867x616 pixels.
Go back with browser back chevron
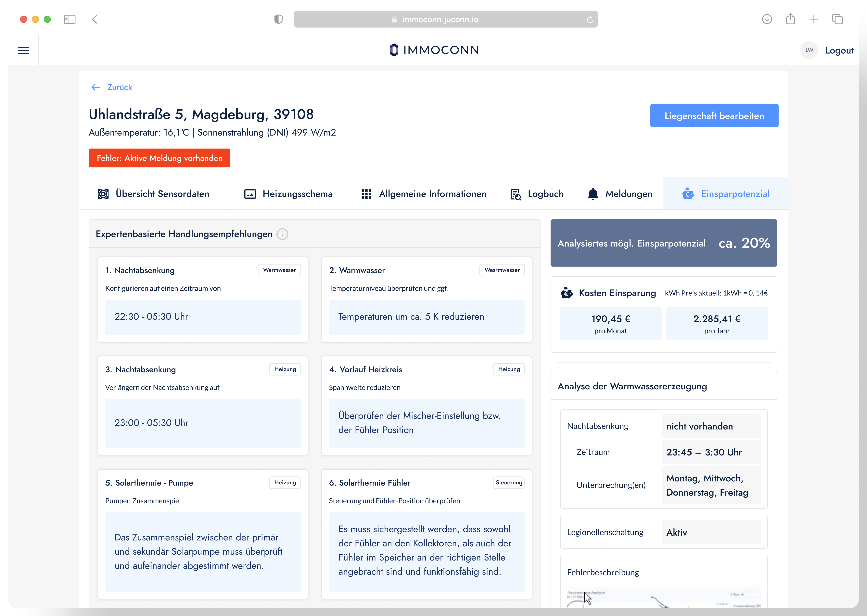coord(95,19)
